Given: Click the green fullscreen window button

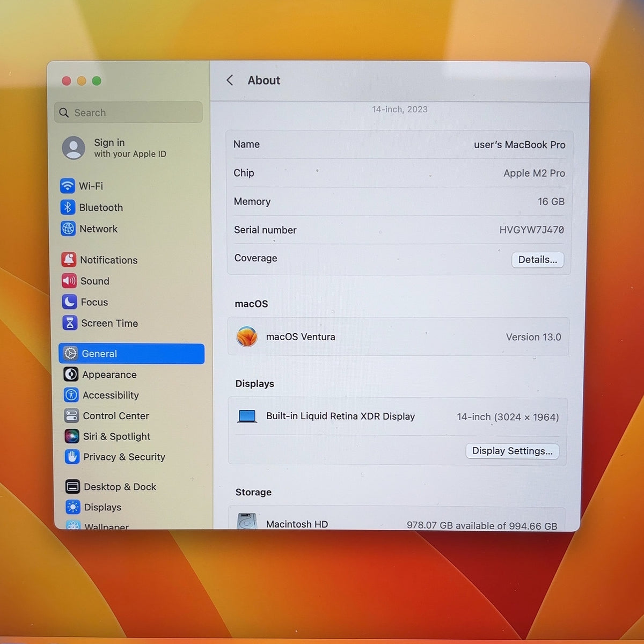Looking at the screenshot, I should (x=97, y=81).
